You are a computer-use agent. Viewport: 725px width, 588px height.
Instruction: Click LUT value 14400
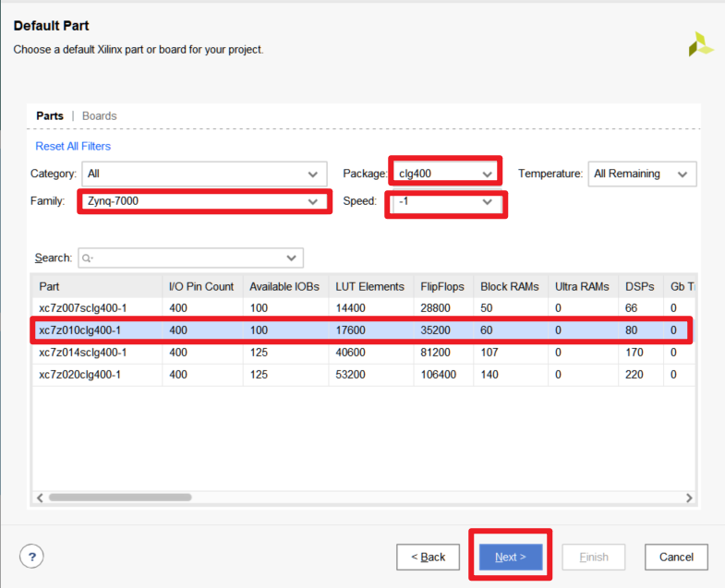click(350, 308)
